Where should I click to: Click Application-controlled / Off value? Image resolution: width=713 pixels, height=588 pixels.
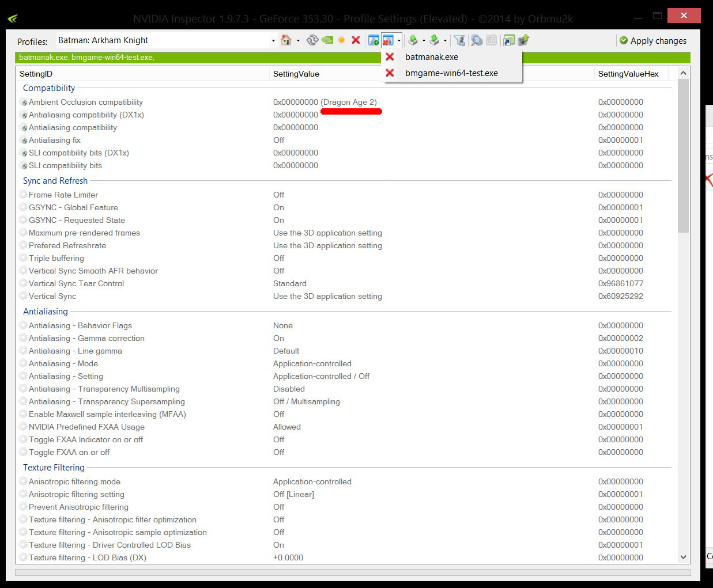322,376
